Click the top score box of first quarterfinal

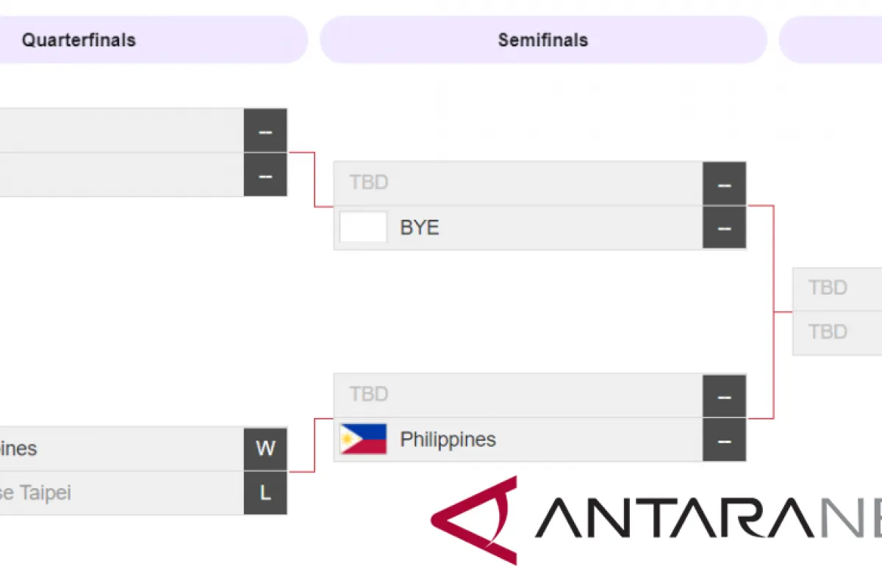point(265,132)
